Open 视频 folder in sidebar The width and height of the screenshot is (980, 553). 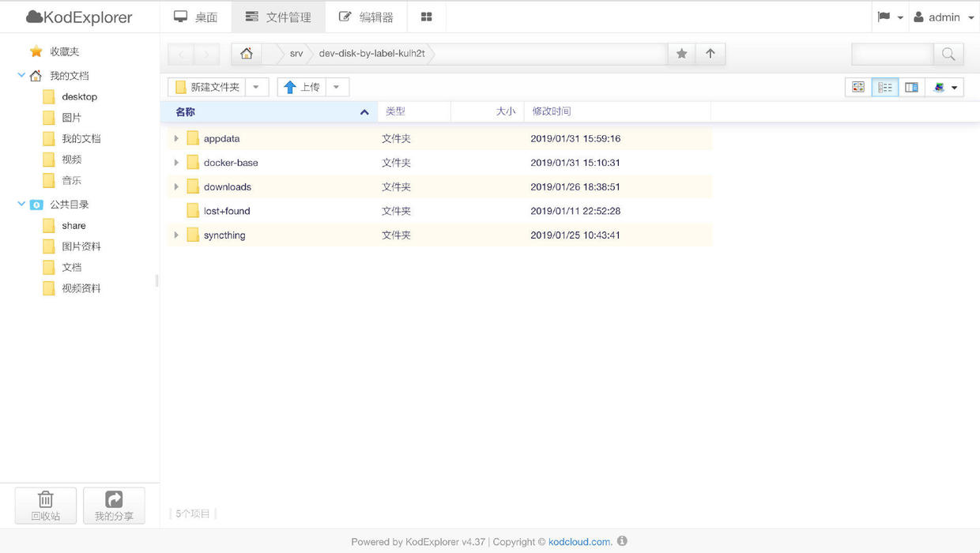[71, 160]
